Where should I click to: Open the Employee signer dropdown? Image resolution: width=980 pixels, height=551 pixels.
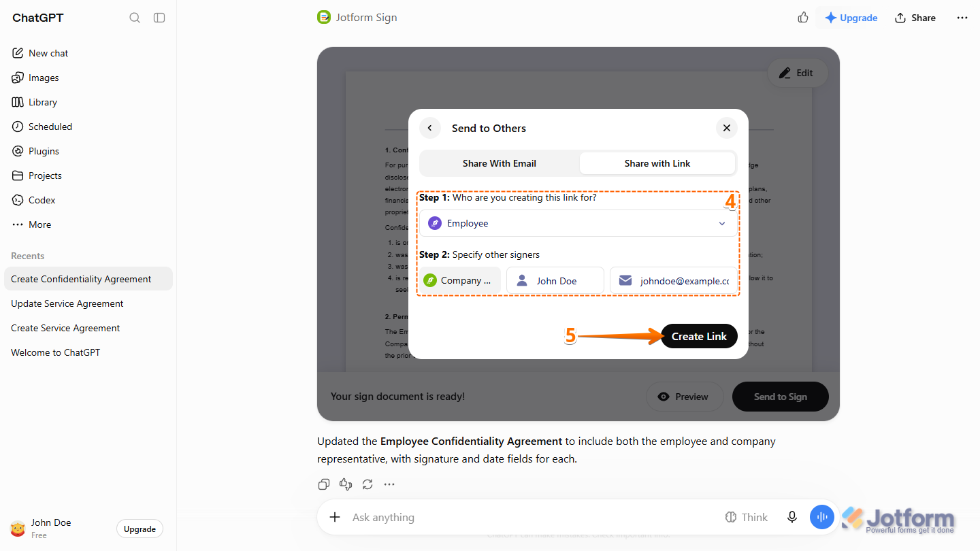pos(577,223)
